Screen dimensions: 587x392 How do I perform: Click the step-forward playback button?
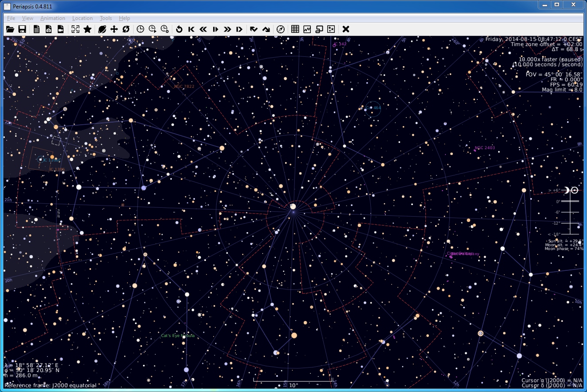click(x=239, y=29)
